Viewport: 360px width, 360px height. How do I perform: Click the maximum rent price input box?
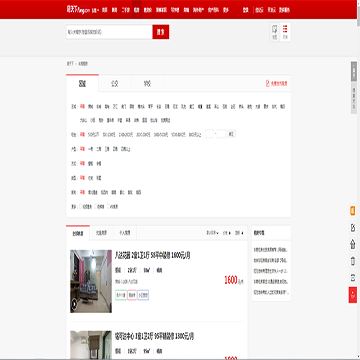pos(221,134)
